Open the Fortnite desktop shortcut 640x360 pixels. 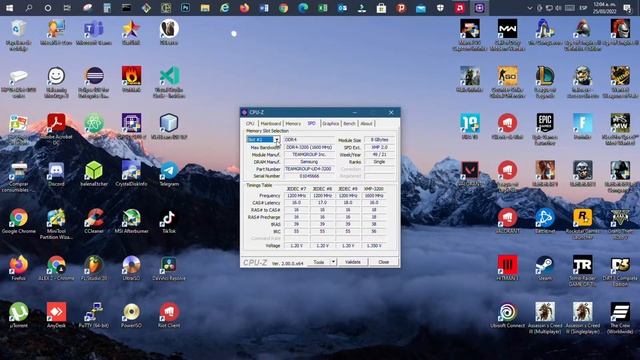[x=582, y=127]
